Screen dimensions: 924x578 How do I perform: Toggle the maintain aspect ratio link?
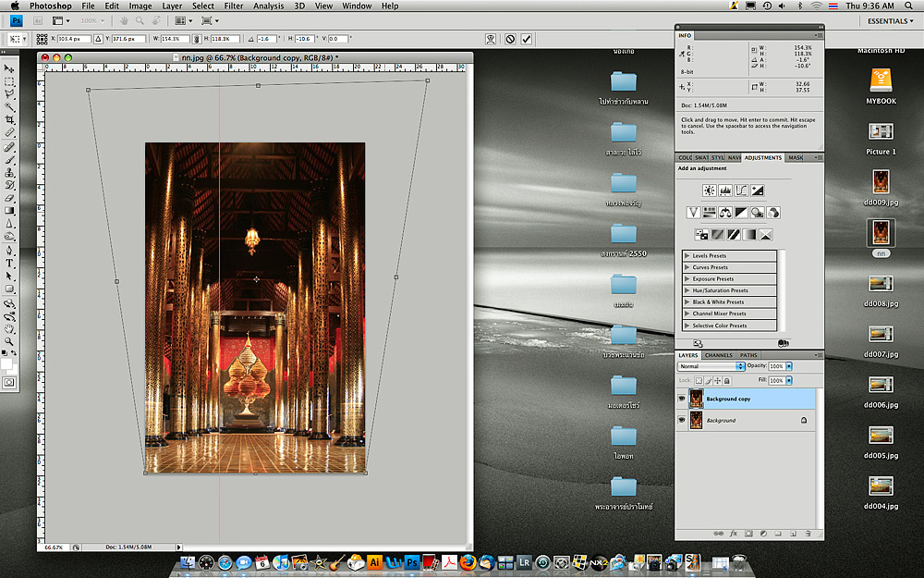coord(198,39)
